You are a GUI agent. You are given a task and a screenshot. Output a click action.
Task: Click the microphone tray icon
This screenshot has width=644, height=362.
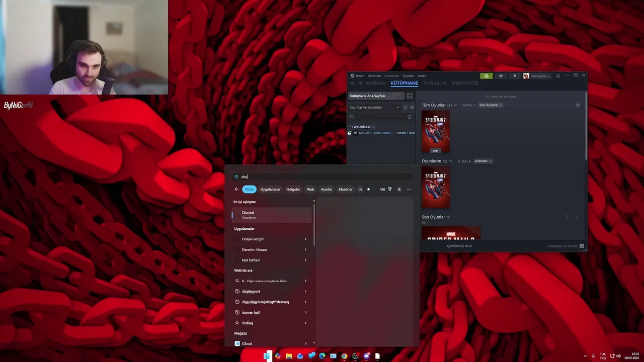[x=594, y=356]
